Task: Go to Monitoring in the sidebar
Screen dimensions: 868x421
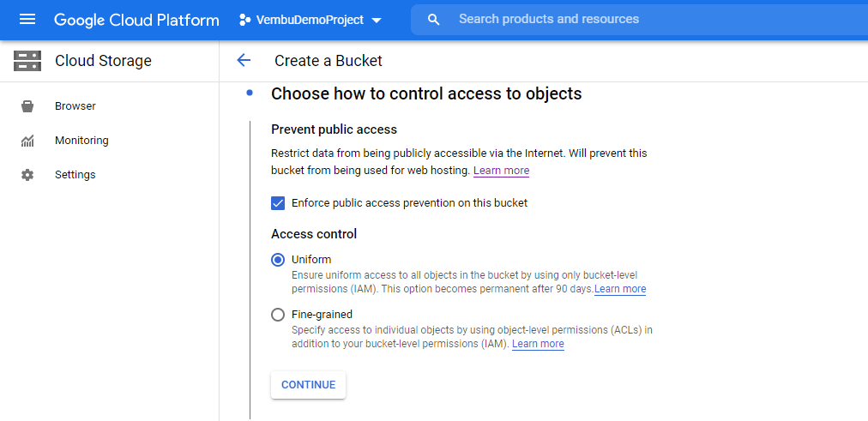Action: pyautogui.click(x=81, y=141)
